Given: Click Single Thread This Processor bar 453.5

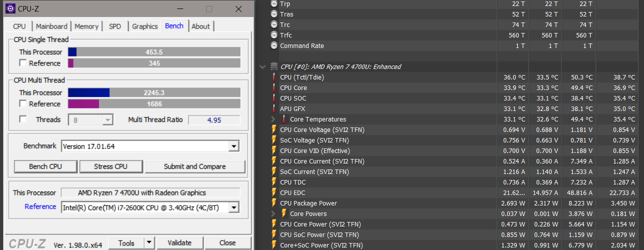Looking at the screenshot, I should pyautogui.click(x=154, y=52).
